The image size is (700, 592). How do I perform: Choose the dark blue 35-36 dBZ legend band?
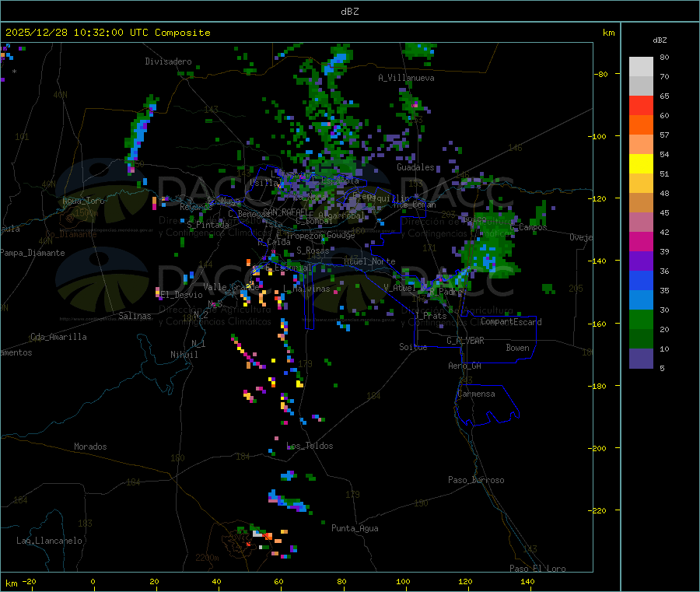(x=641, y=280)
